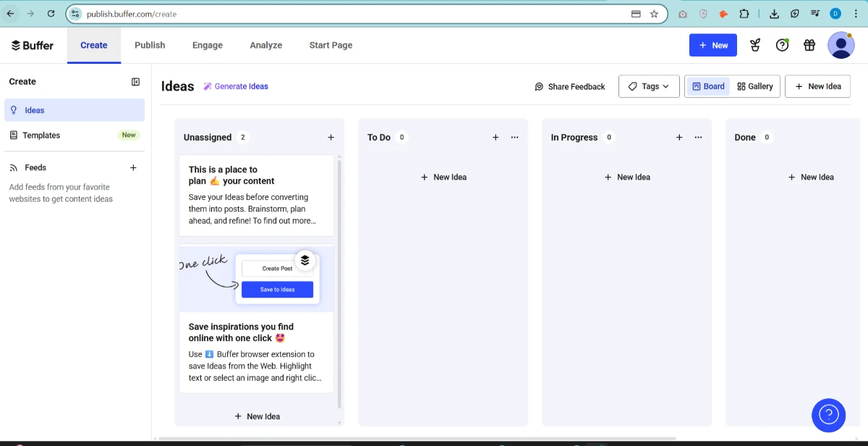Click the New badge beside Templates
Viewport: 868px width, 446px height.
(x=129, y=135)
